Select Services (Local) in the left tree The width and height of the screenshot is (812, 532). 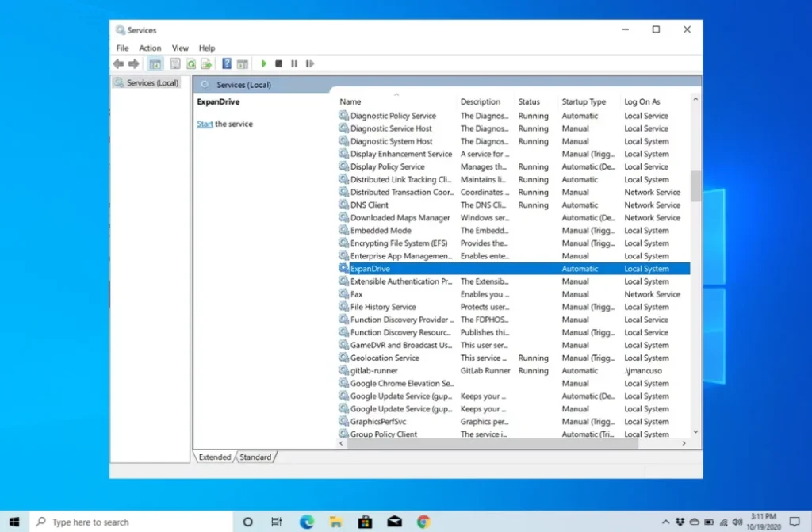[x=151, y=82]
